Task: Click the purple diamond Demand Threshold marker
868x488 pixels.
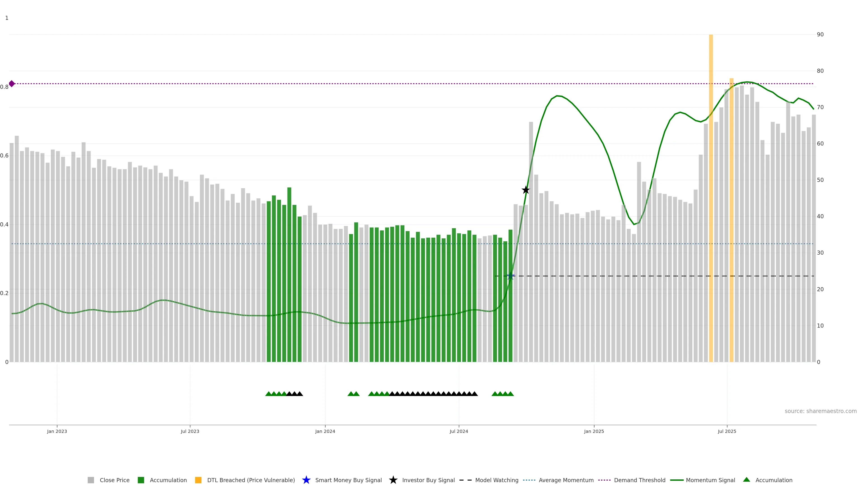Action: tap(12, 84)
